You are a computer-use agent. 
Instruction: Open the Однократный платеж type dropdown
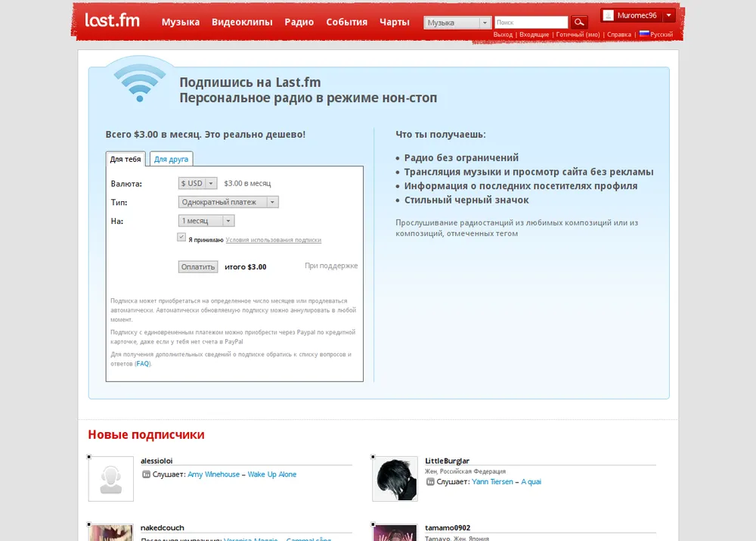click(228, 202)
